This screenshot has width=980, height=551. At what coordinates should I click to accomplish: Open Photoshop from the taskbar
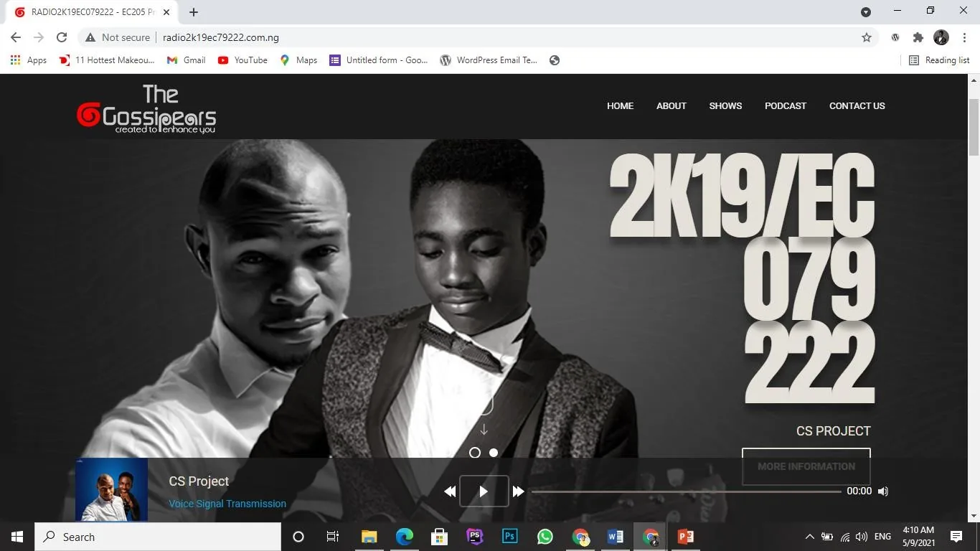pyautogui.click(x=510, y=537)
